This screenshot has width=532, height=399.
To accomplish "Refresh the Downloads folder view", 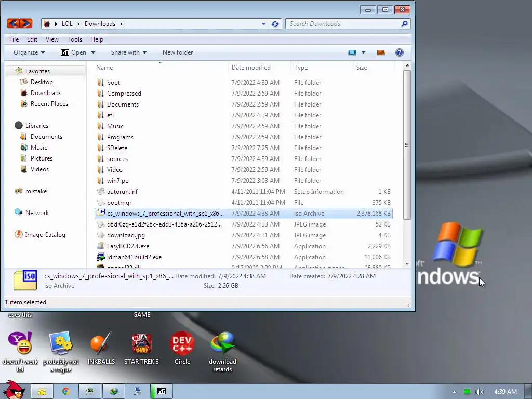I will 275,24.
